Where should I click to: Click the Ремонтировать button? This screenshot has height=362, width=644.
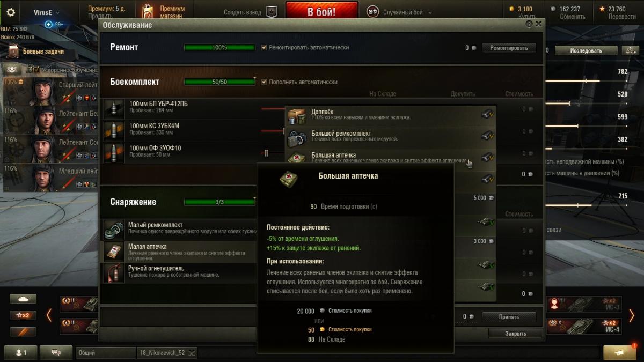tap(509, 48)
